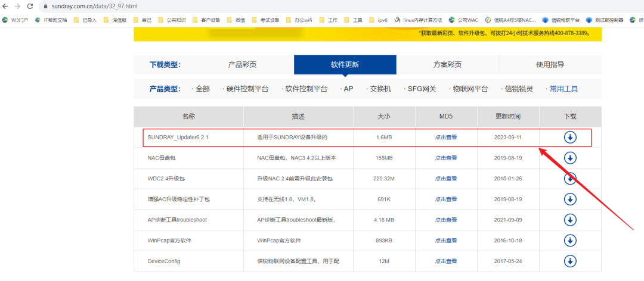View MD5 for WDC2.4升级包
The width and height of the screenshot is (644, 281).
[x=446, y=179]
